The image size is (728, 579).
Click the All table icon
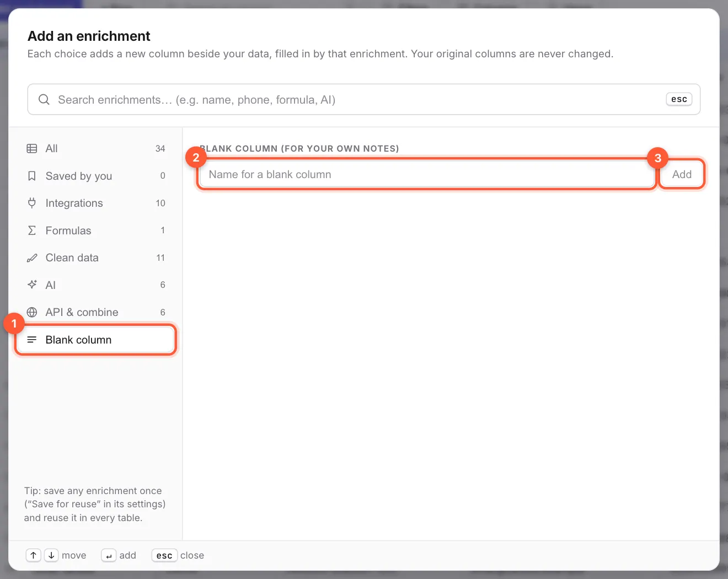[32, 148]
